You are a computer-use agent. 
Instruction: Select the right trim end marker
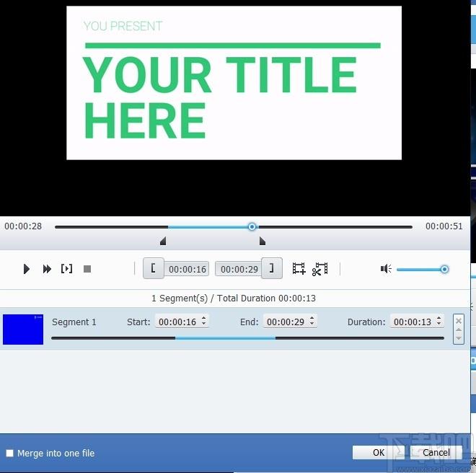pyautogui.click(x=263, y=241)
